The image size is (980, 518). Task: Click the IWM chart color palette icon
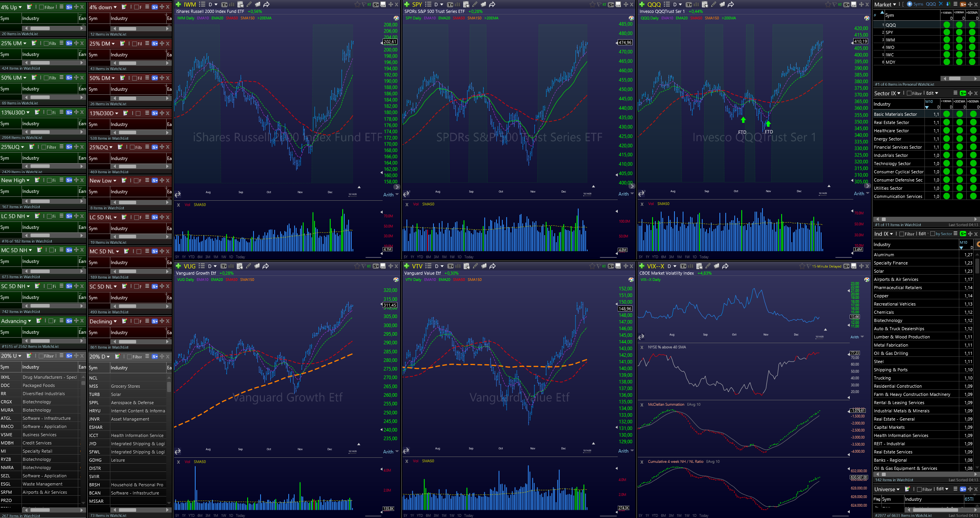(396, 18)
